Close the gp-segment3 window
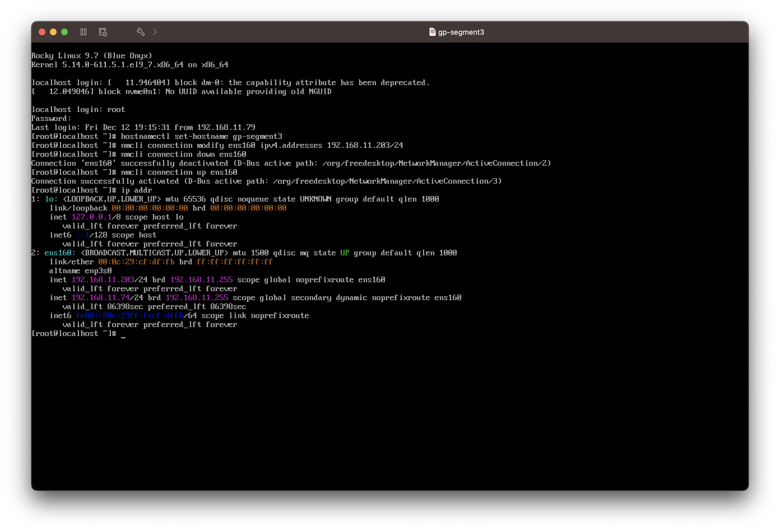 click(42, 32)
